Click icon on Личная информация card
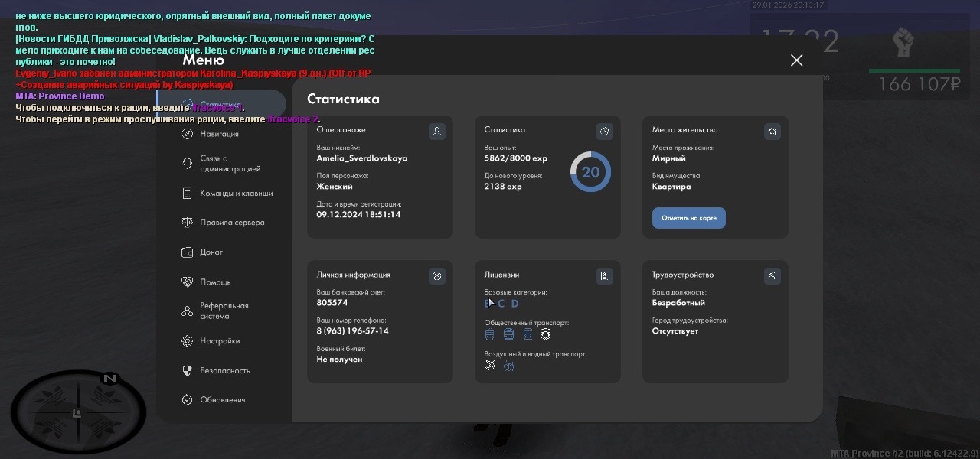The height and width of the screenshot is (459, 980). pos(436,276)
